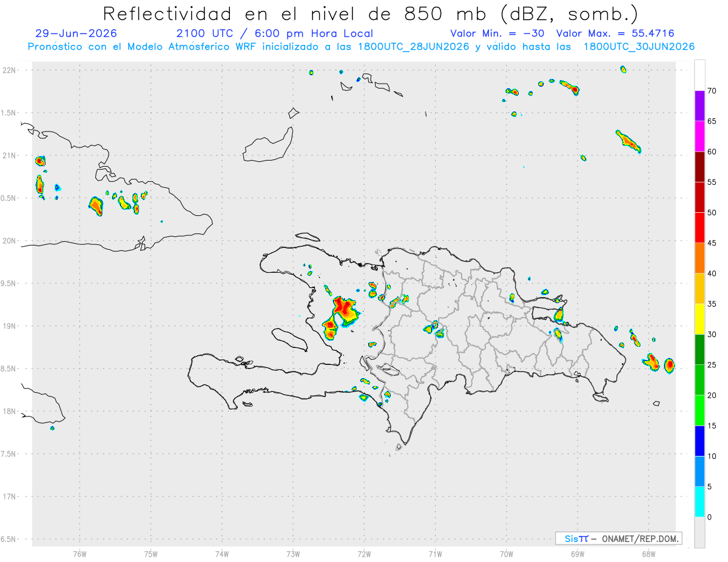The width and height of the screenshot is (728, 562).
Task: Click the '74W' longitude label
Action: pyautogui.click(x=222, y=554)
